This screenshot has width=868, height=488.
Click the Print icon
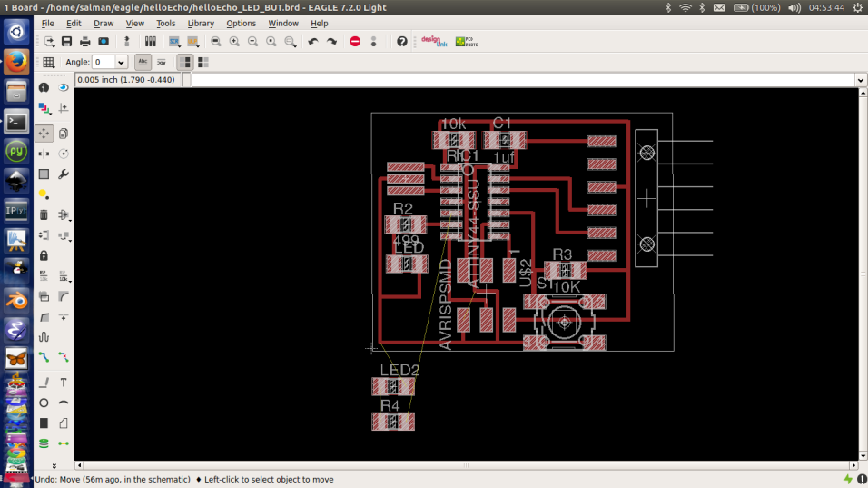[85, 42]
